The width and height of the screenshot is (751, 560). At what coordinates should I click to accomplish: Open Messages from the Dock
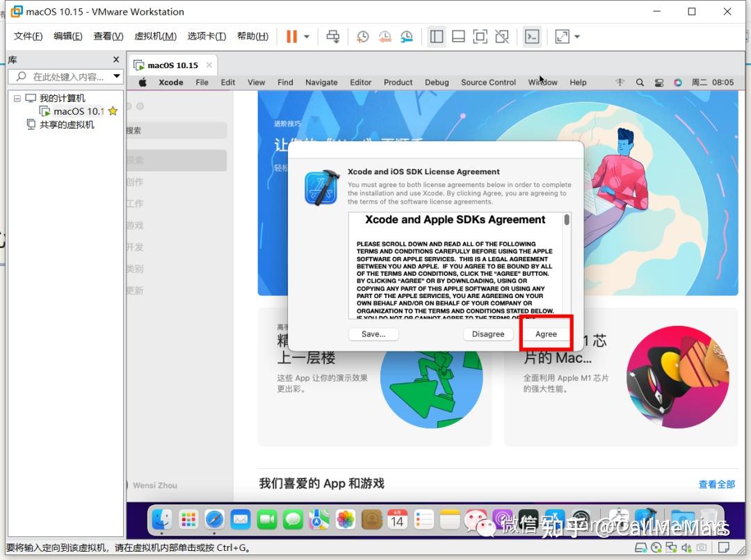pyautogui.click(x=293, y=519)
